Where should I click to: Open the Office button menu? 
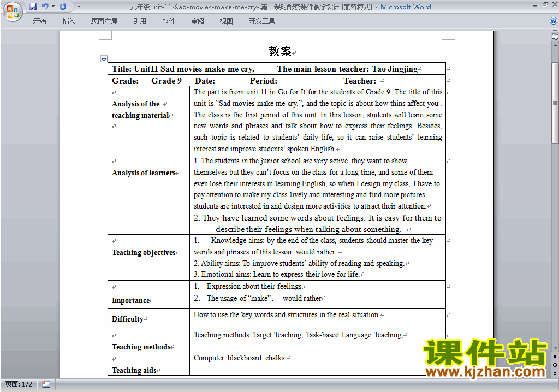pyautogui.click(x=13, y=12)
